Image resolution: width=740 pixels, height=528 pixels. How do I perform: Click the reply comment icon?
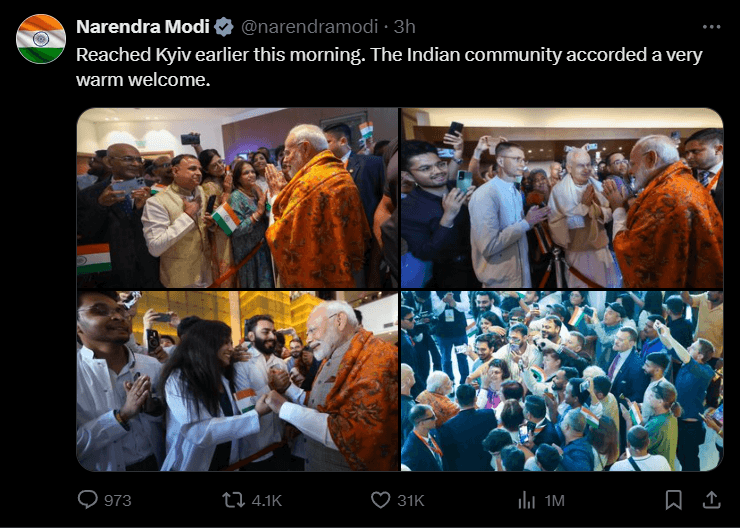point(86,499)
